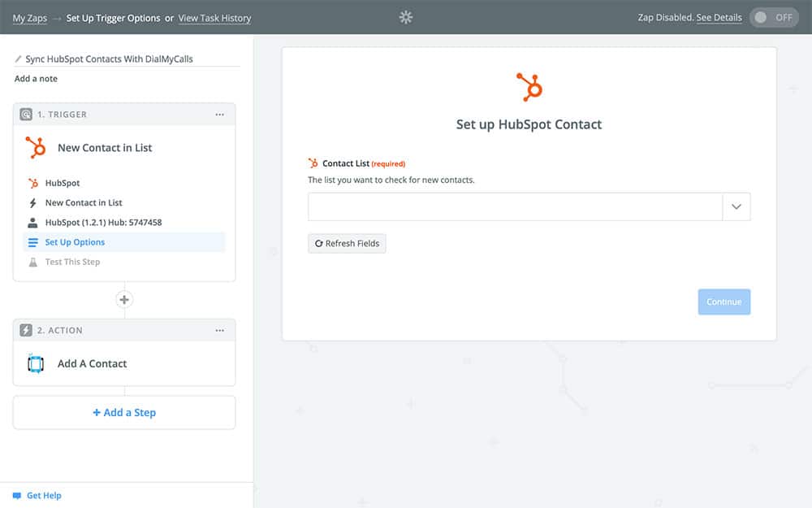Click the action step lightning icon
This screenshot has width=812, height=508.
click(26, 331)
